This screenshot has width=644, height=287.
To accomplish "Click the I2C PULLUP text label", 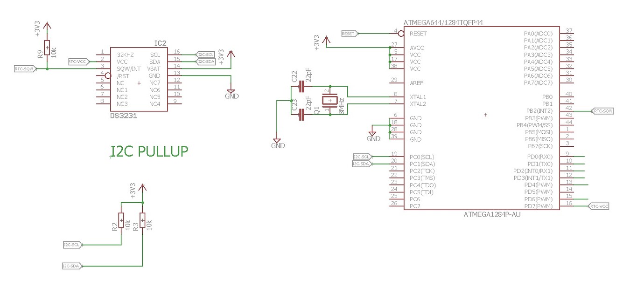I will coord(149,151).
